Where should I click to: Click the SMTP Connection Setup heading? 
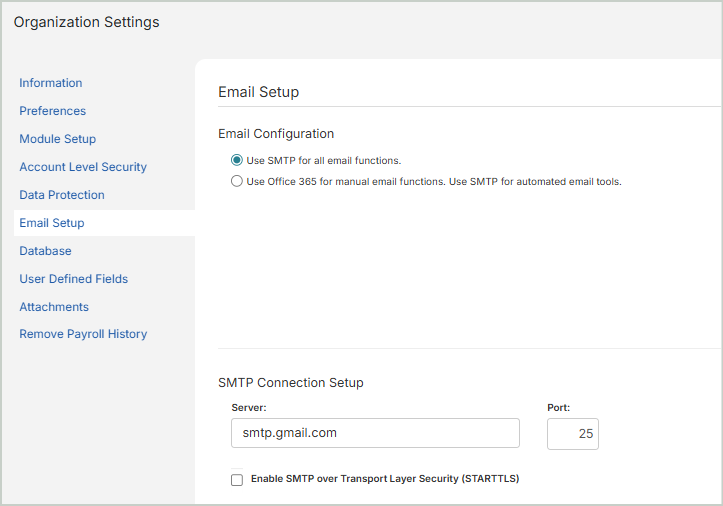point(291,382)
